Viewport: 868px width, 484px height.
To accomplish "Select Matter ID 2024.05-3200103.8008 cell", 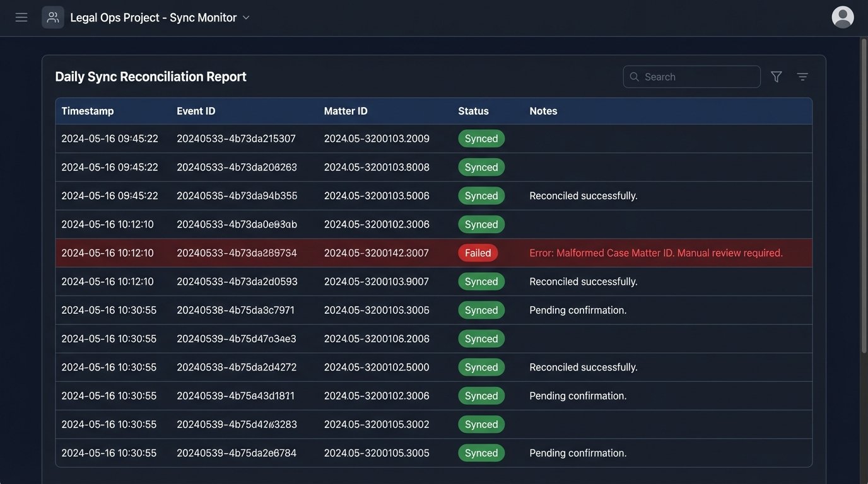I will [x=377, y=166].
